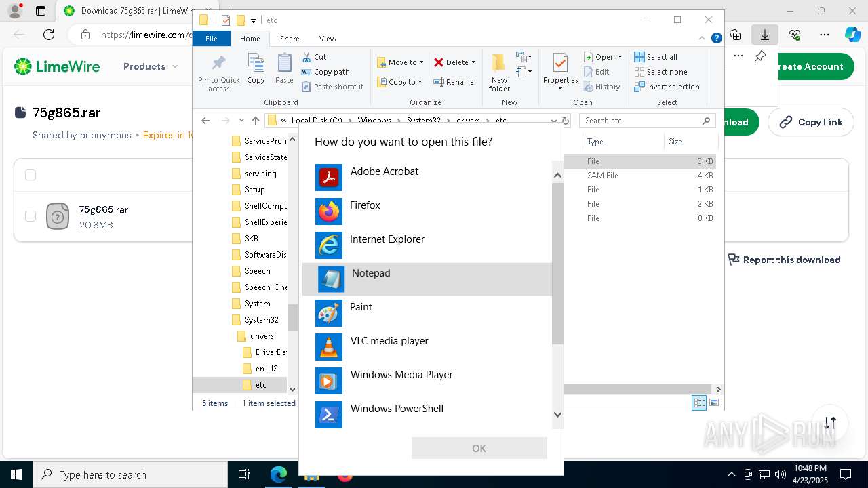The width and height of the screenshot is (868, 488).
Task: Choose Internet Explorer in the open-with list
Action: [x=427, y=245]
